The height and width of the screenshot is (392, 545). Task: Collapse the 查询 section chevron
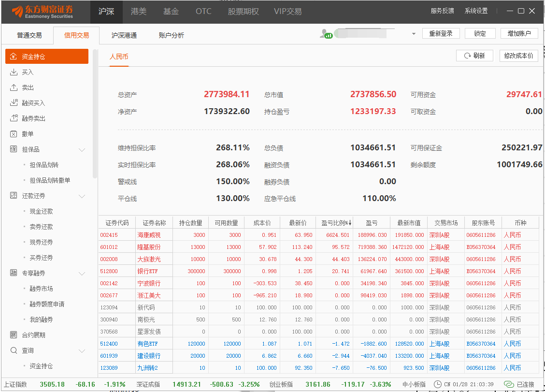coord(82,351)
